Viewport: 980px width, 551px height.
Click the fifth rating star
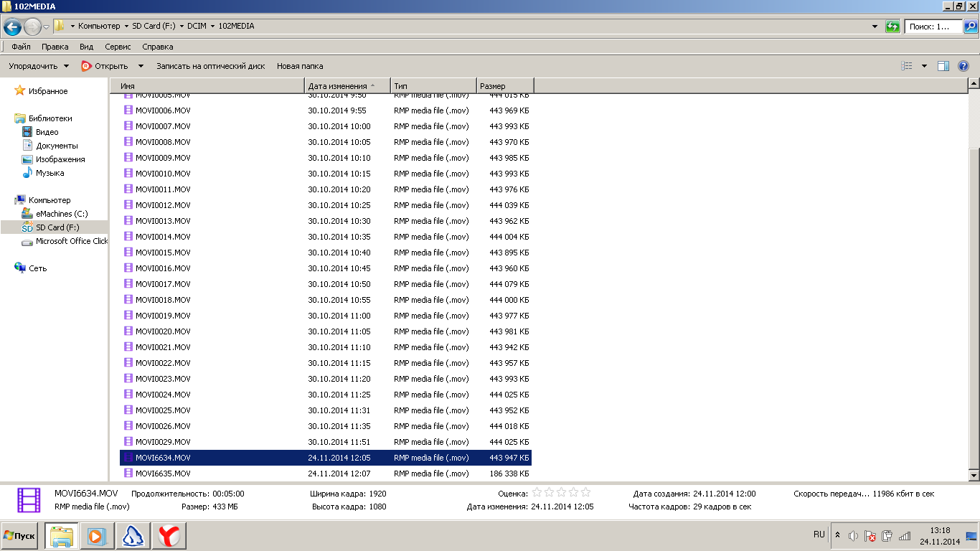pyautogui.click(x=585, y=493)
